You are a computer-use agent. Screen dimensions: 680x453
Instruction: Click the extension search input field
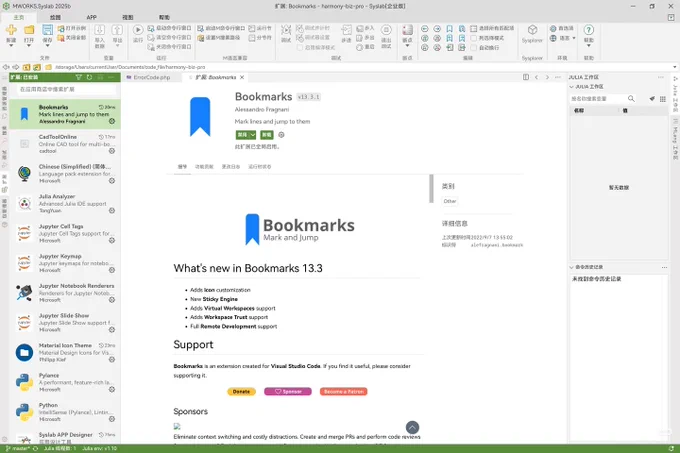pyautogui.click(x=66, y=89)
